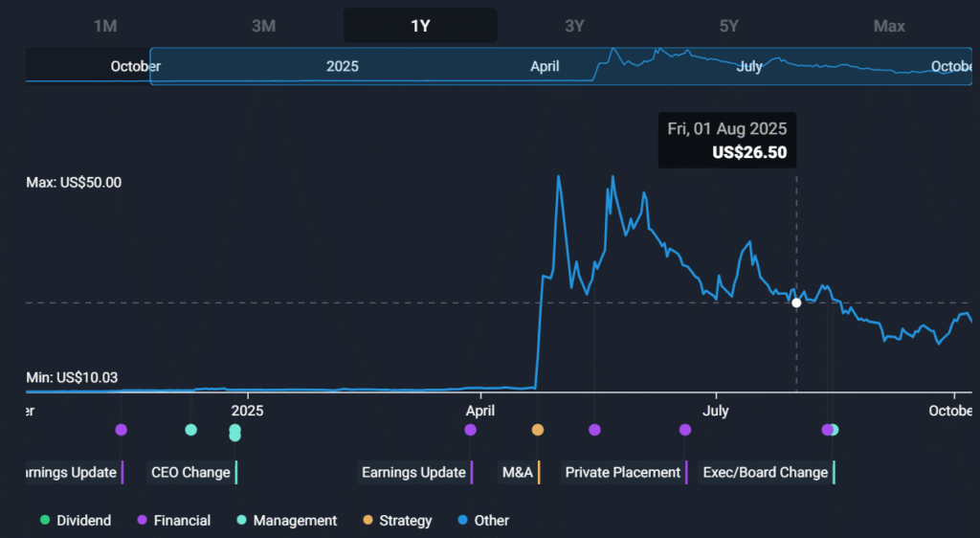Viewport: 980px width, 538px height.
Task: Toggle the Other legend category
Action: (x=482, y=521)
